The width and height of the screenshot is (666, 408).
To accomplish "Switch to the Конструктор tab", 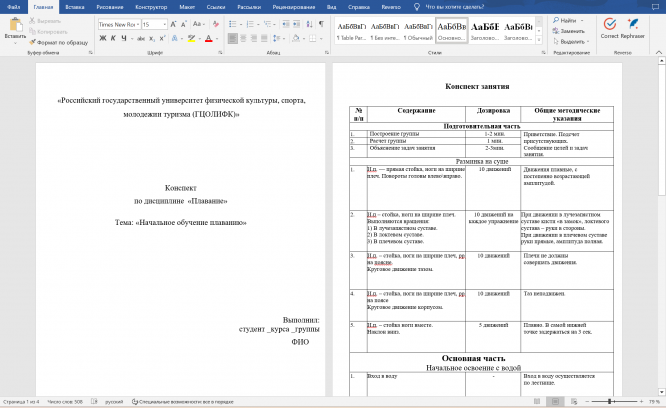I will (151, 7).
